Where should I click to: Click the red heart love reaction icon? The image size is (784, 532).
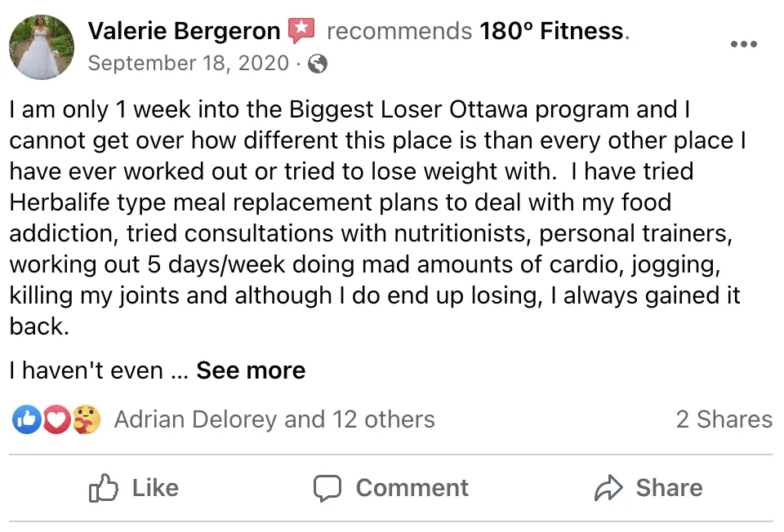[56, 419]
